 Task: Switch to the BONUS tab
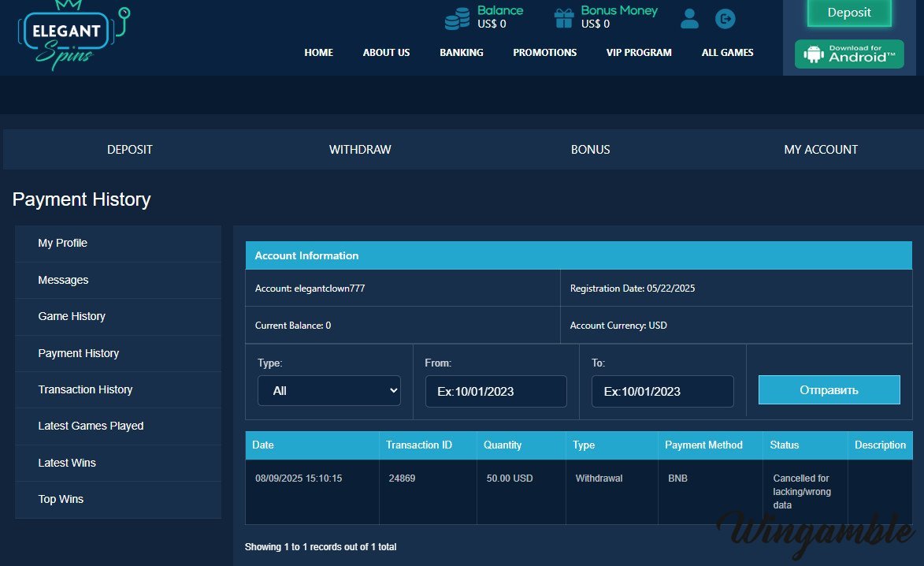[x=590, y=150]
